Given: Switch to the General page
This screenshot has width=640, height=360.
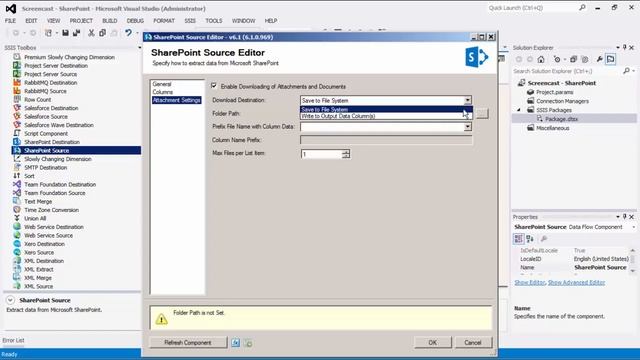Looking at the screenshot, I should [x=162, y=84].
